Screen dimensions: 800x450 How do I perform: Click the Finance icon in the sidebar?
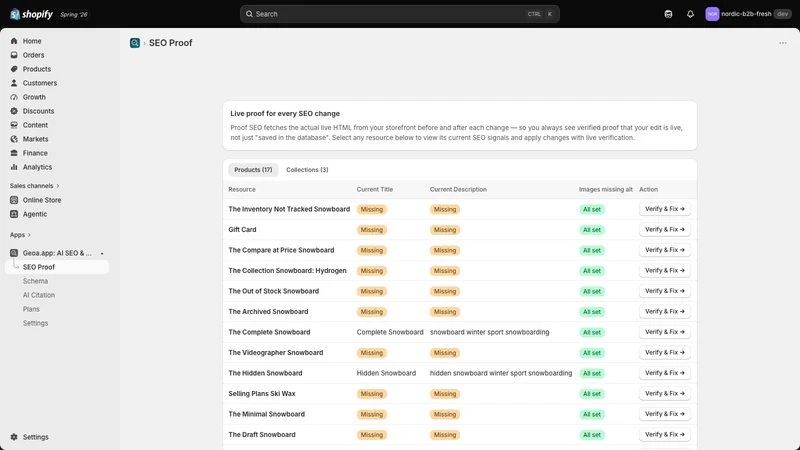pos(14,153)
